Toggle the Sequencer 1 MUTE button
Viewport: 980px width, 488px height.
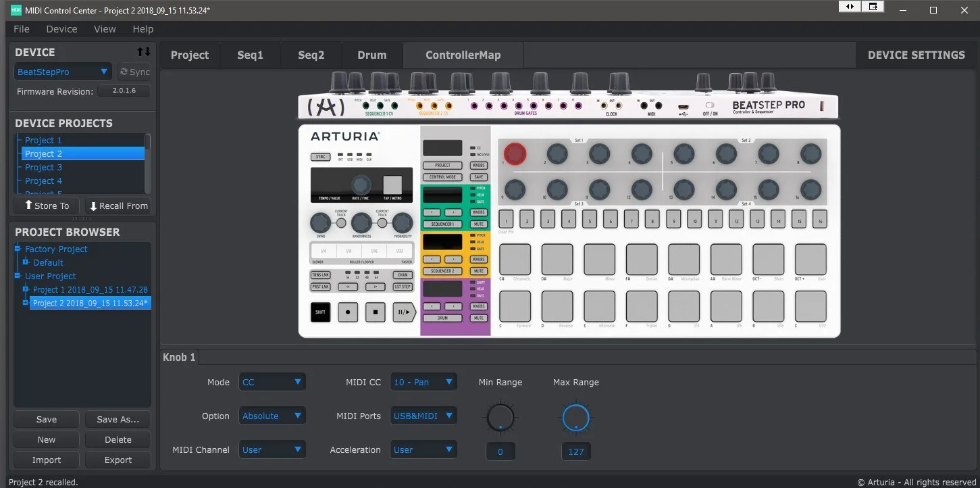(x=479, y=224)
